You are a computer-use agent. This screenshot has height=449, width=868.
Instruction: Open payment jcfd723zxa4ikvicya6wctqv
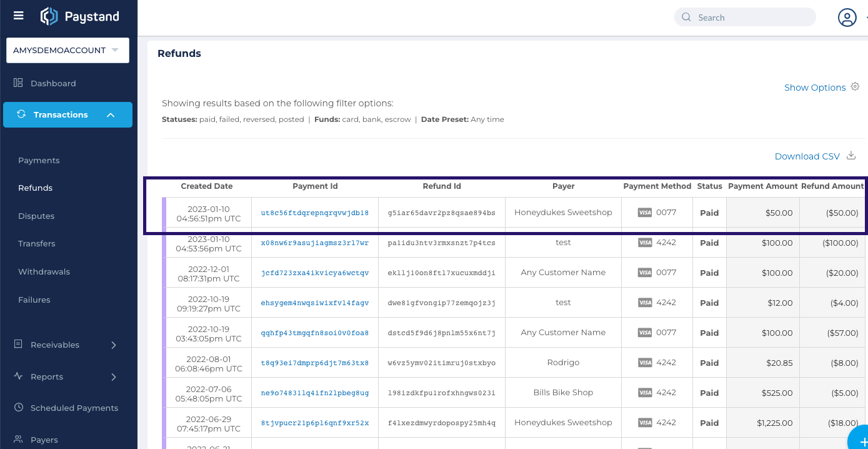point(315,273)
